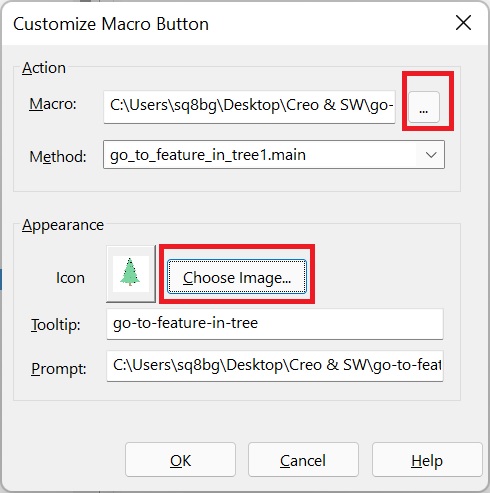Expand the Method dropdown arrow

(431, 155)
